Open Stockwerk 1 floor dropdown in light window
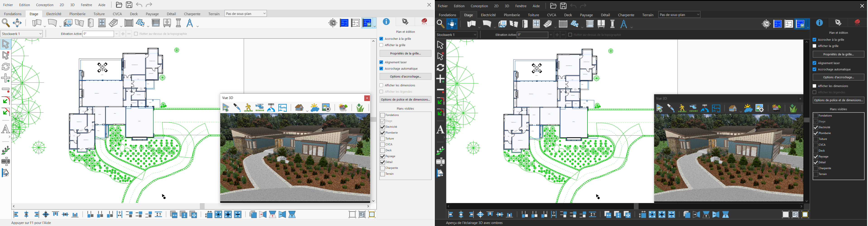 (22, 34)
